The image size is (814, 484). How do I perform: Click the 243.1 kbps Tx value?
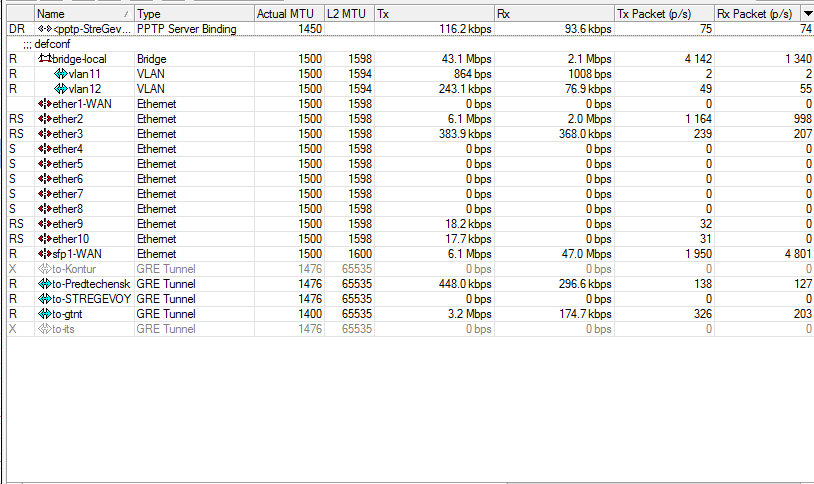[x=465, y=89]
